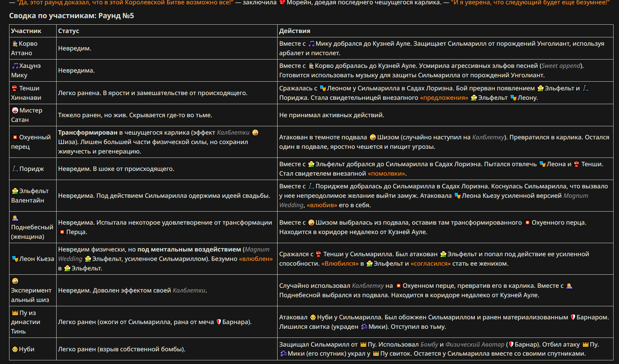Click the emoji above Поднебесный (женщина) name
The image size is (619, 364).
(15, 218)
